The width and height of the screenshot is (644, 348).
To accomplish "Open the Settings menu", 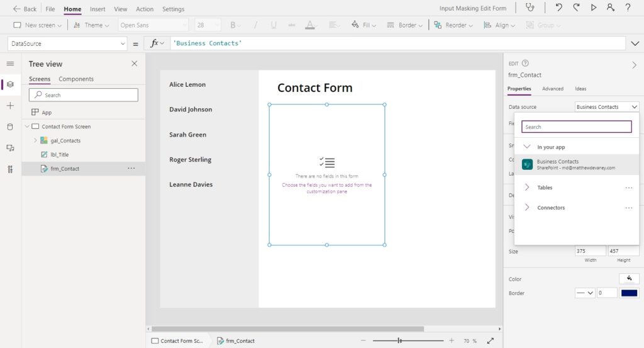I will pos(173,9).
